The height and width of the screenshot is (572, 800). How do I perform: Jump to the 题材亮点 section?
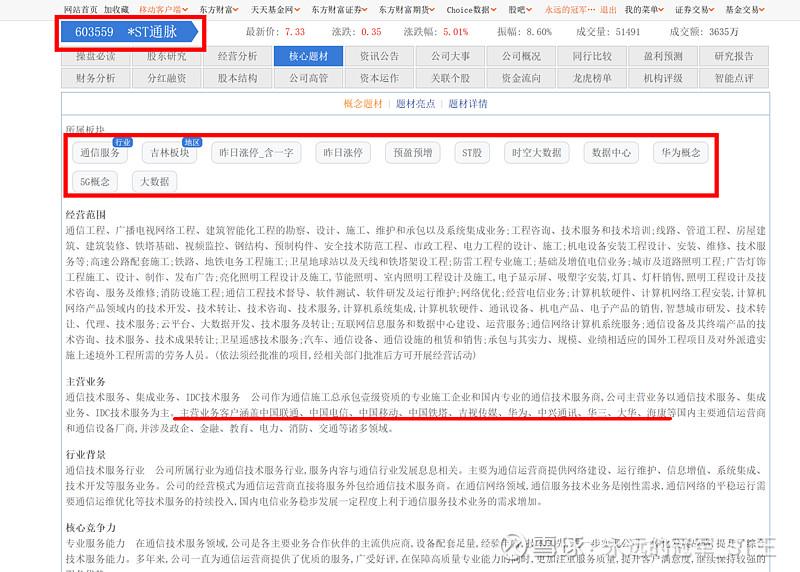pyautogui.click(x=415, y=104)
